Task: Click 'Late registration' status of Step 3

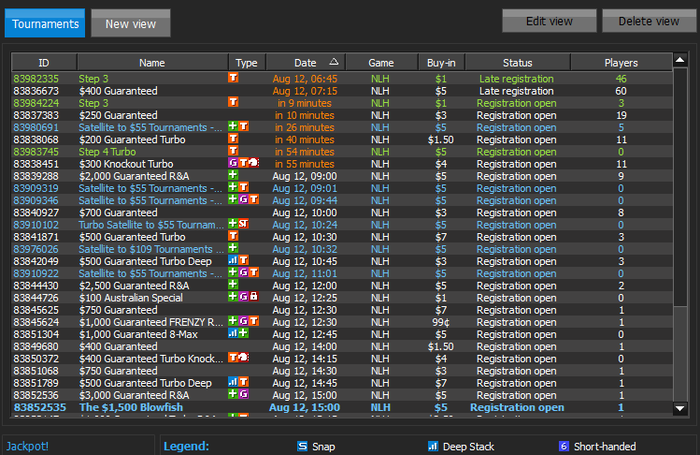Action: coord(517,79)
